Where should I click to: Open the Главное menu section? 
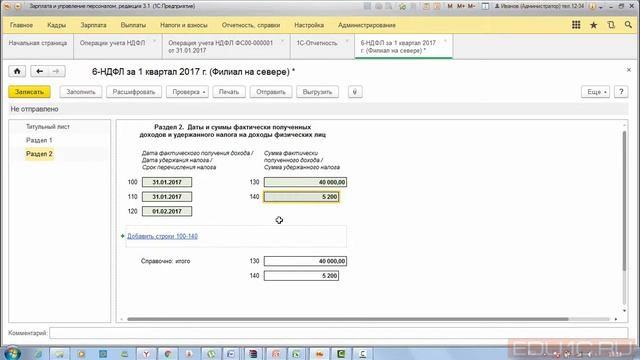point(21,25)
